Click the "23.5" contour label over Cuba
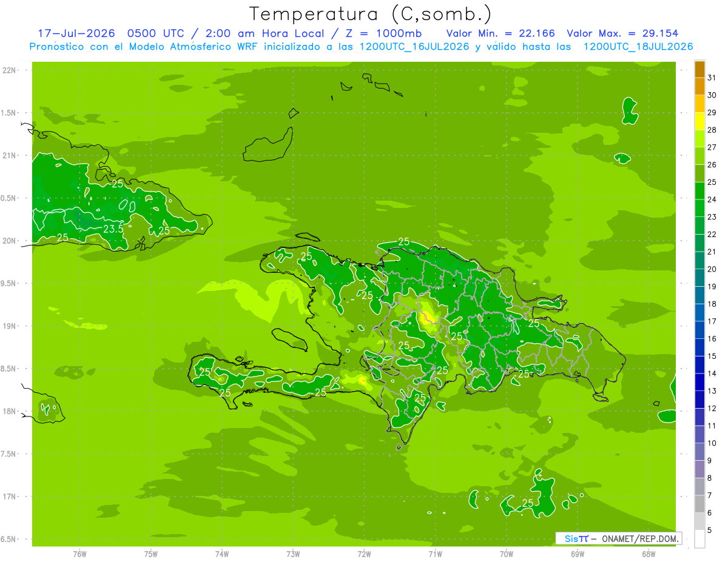The image size is (728, 562). coord(113,229)
